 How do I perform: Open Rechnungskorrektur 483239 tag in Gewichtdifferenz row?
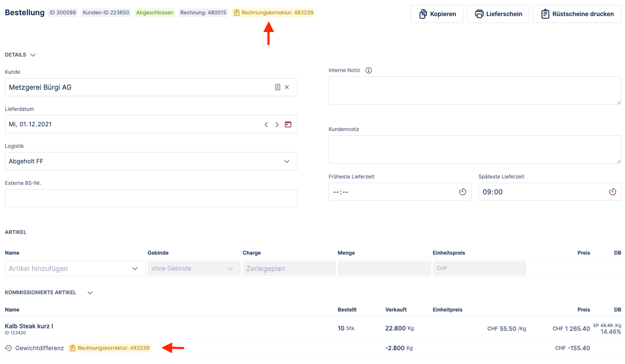pyautogui.click(x=109, y=348)
